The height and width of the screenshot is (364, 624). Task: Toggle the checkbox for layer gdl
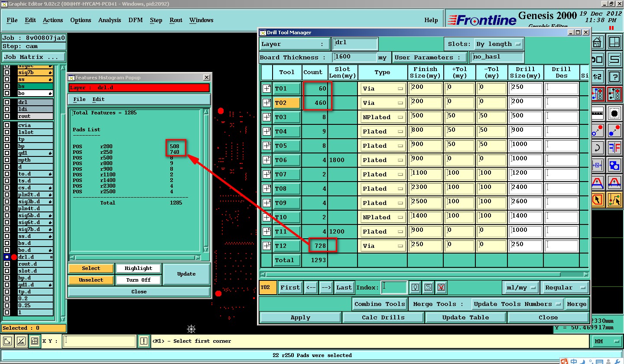tap(7, 153)
